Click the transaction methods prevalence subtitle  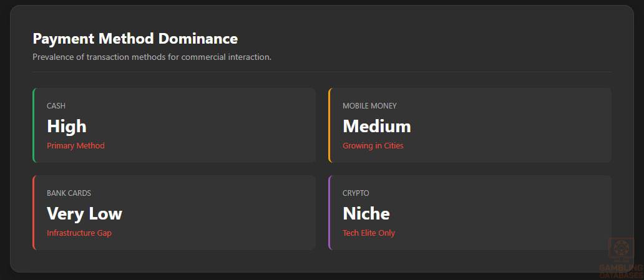pyautogui.click(x=152, y=57)
